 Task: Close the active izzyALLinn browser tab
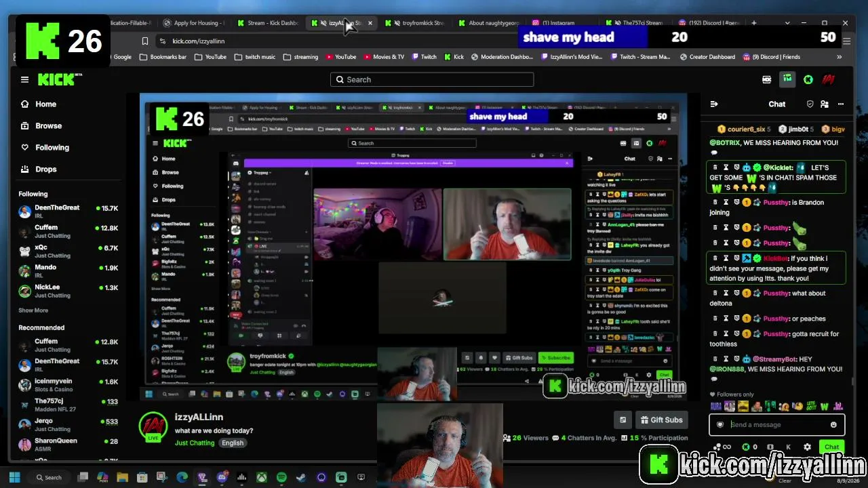[x=370, y=23]
